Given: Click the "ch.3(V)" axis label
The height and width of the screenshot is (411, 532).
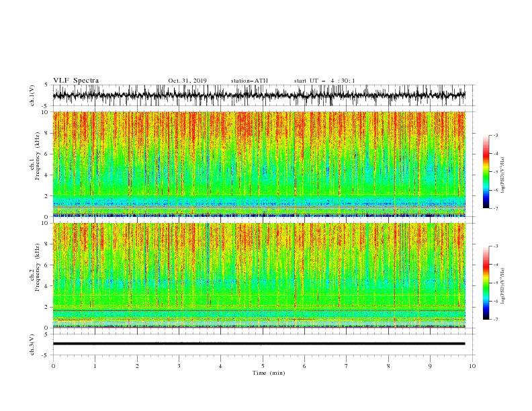Looking at the screenshot, I should click(32, 345).
